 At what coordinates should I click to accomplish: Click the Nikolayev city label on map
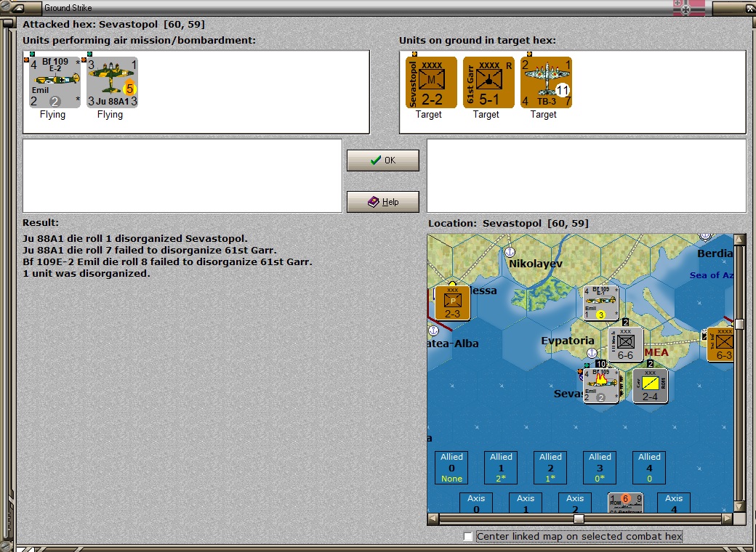536,264
